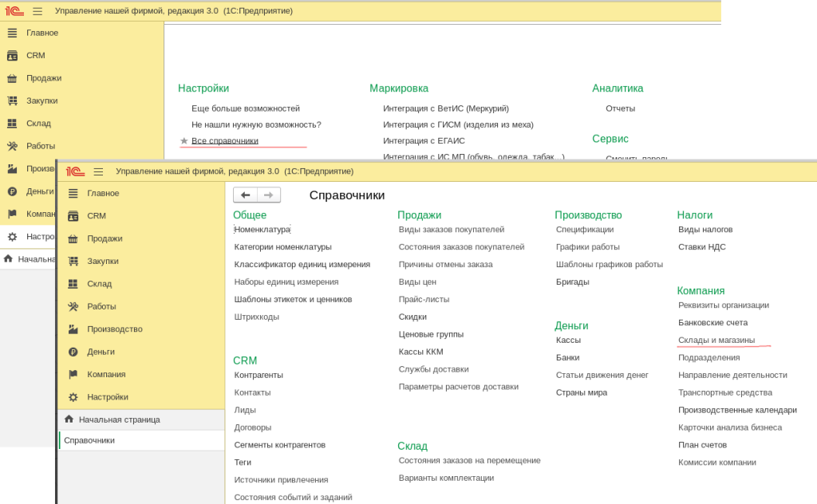Open Еще больше возможностей link
Screen dimensions: 817x504
246,108
